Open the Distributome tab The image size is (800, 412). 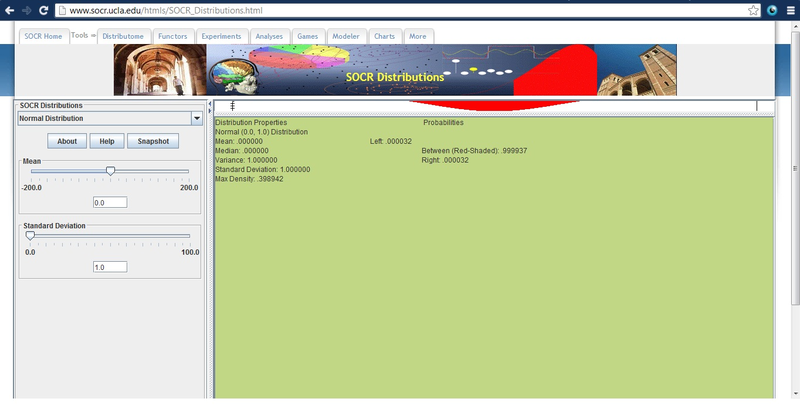click(x=123, y=36)
